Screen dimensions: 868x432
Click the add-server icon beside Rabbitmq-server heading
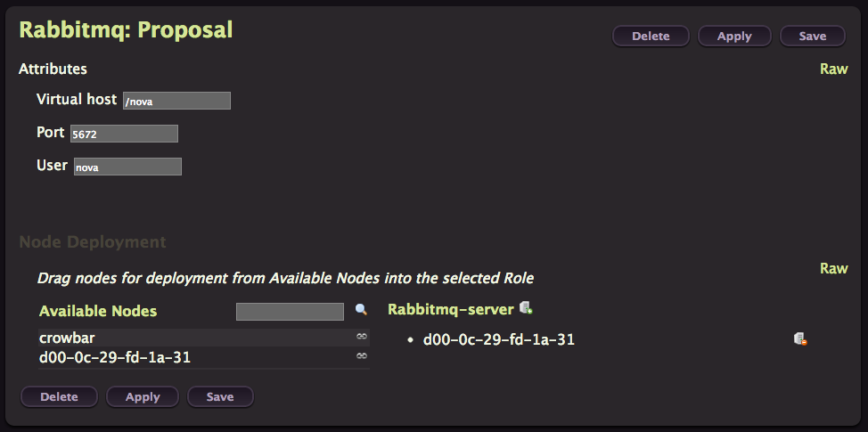coord(526,308)
